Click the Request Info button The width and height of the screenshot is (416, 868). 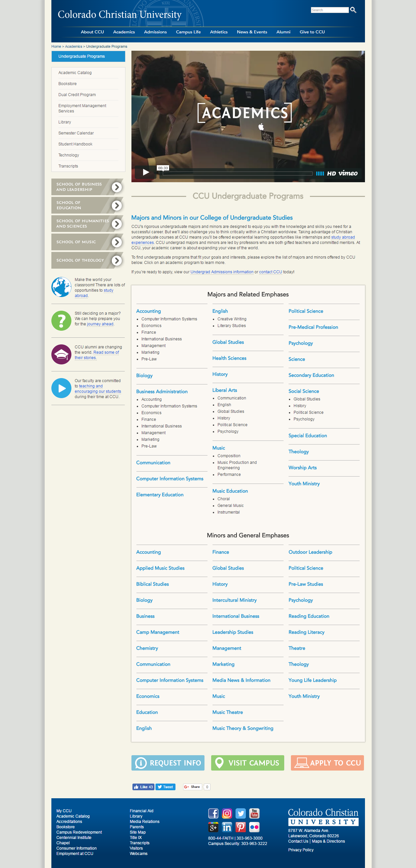click(x=168, y=763)
